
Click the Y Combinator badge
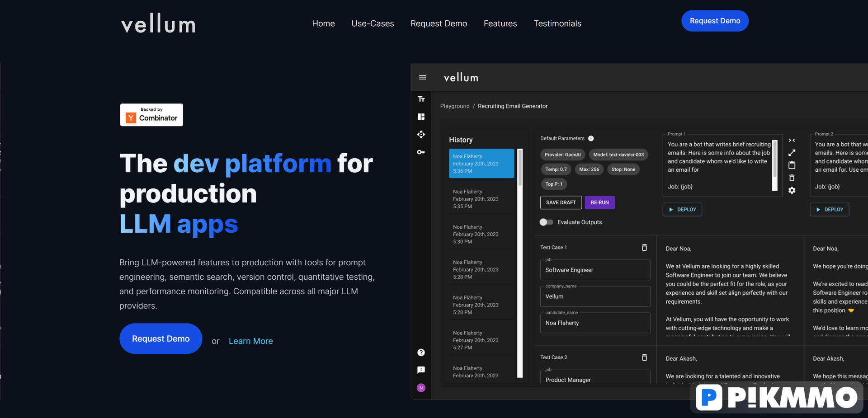[x=151, y=115]
